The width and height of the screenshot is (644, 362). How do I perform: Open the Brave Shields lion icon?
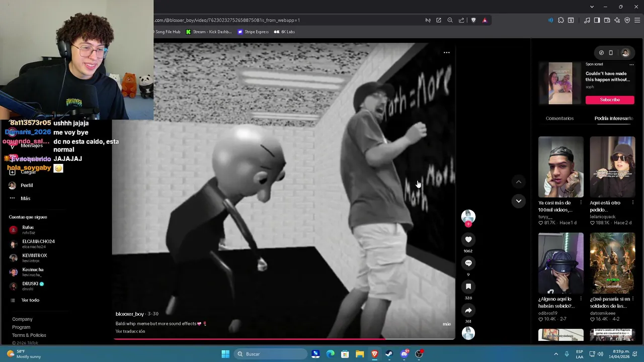[473, 20]
